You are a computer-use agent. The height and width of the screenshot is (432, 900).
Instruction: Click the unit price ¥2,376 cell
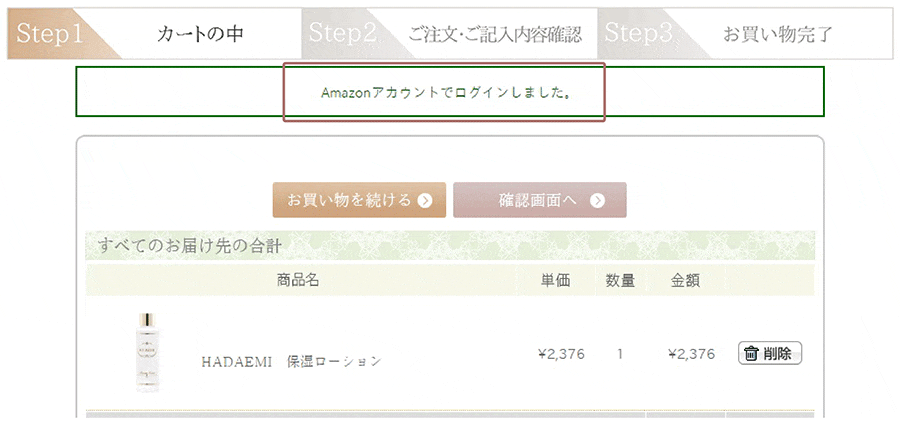[561, 354]
